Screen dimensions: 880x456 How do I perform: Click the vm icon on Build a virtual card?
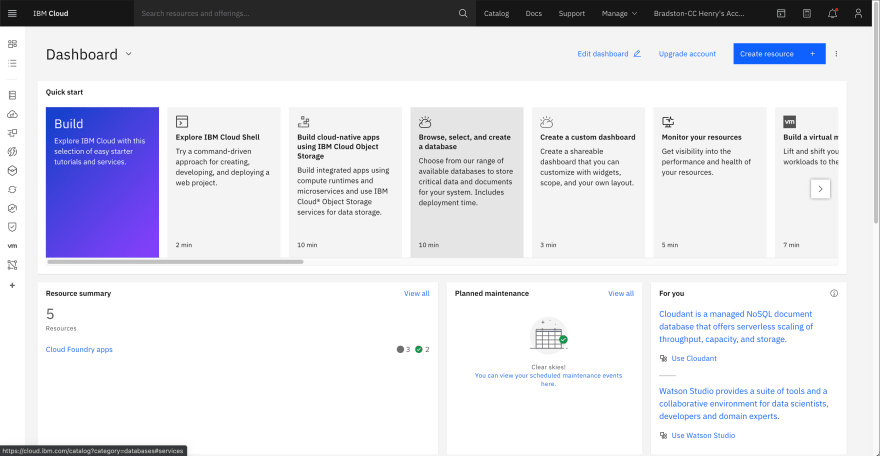pyautogui.click(x=790, y=122)
